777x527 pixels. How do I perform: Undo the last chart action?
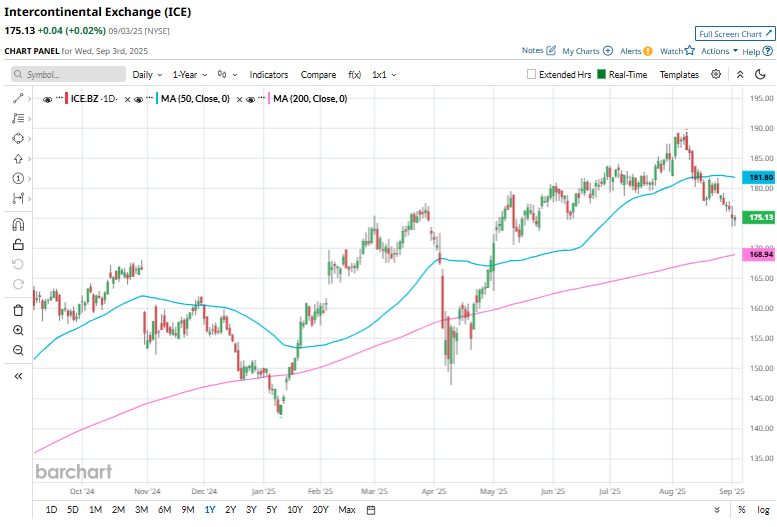click(18, 264)
